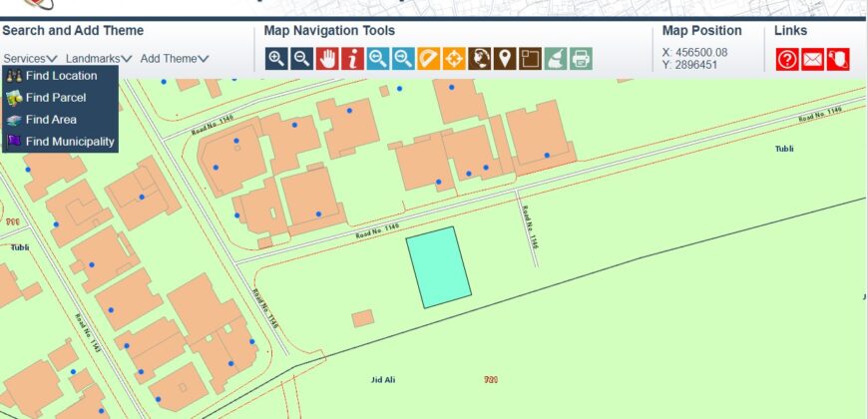Print the map with printer icon
The image size is (868, 419).
click(581, 58)
